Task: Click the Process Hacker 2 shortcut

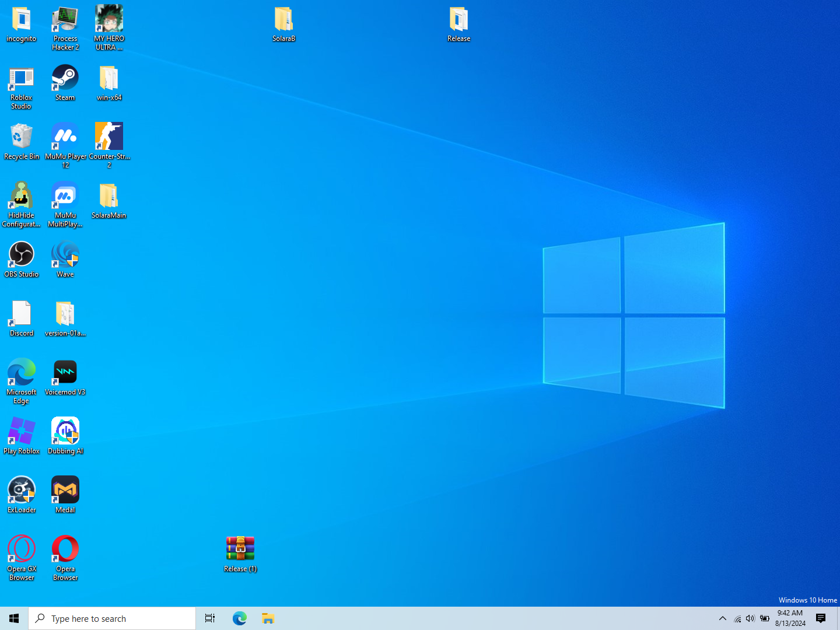Action: pos(65,28)
